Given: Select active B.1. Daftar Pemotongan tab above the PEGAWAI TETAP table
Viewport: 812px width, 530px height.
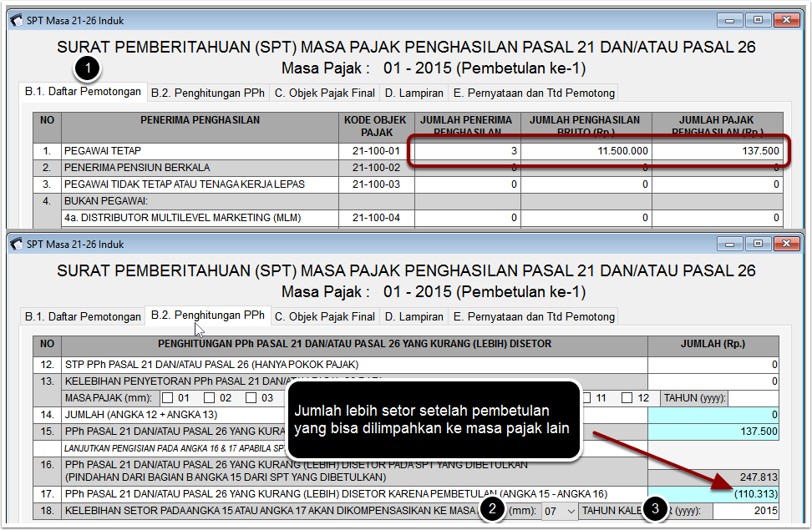Looking at the screenshot, I should tap(83, 92).
